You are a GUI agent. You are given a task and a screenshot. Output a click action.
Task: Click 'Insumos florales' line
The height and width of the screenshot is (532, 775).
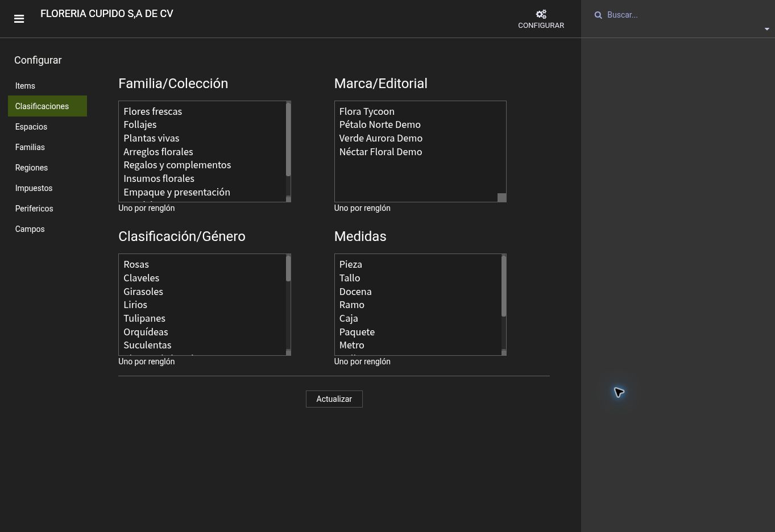point(159,178)
